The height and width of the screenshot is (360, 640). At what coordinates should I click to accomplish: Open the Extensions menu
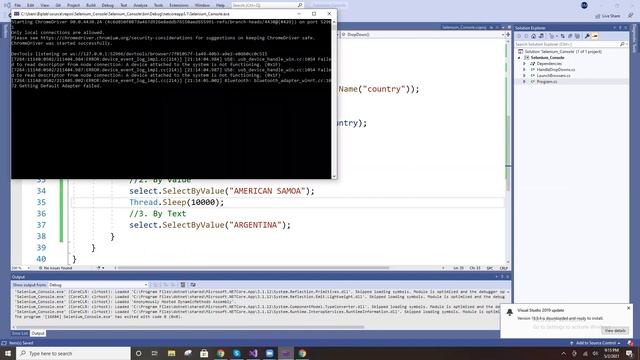(179, 5)
